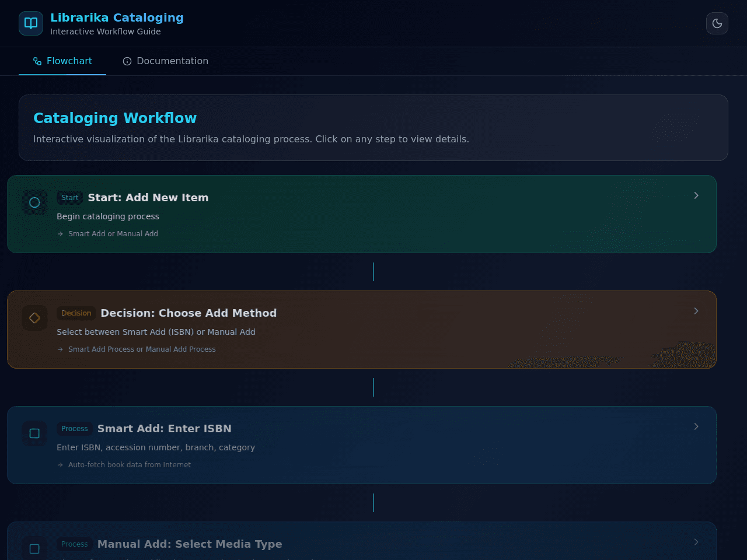Expand the Start: Add New Item chevron
Screen dimensions: 747x560
(696, 195)
